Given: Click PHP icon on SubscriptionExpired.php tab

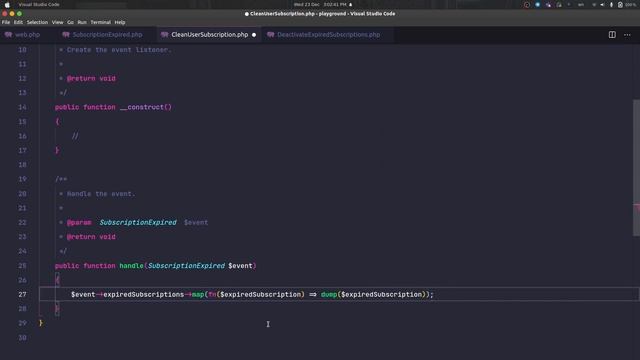Looking at the screenshot, I should point(66,35).
